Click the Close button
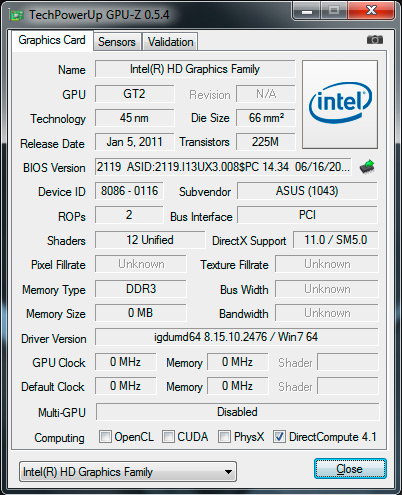Screen dimensions: 402x495 [350, 469]
